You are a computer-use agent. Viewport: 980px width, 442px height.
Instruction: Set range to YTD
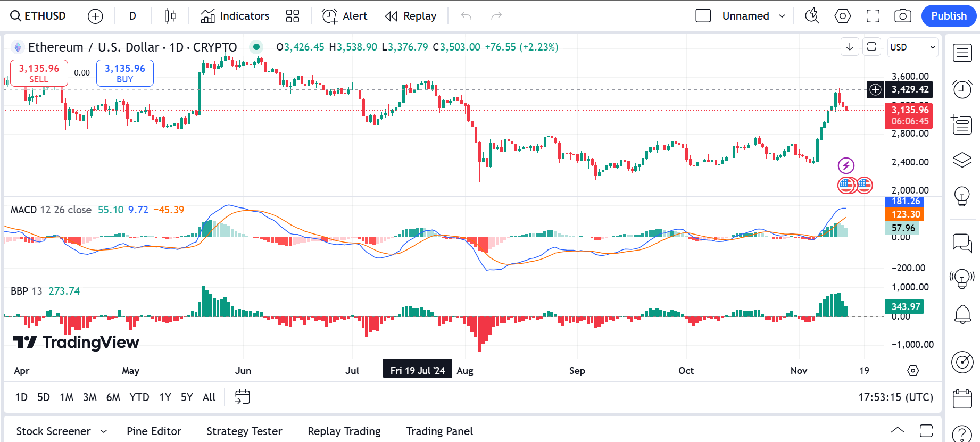139,397
